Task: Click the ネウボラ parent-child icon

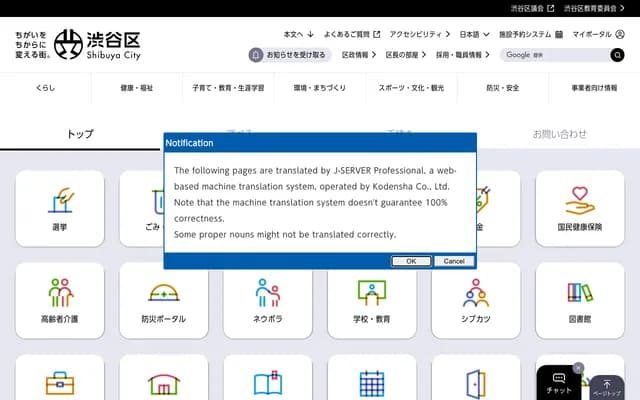Action: coord(268,293)
